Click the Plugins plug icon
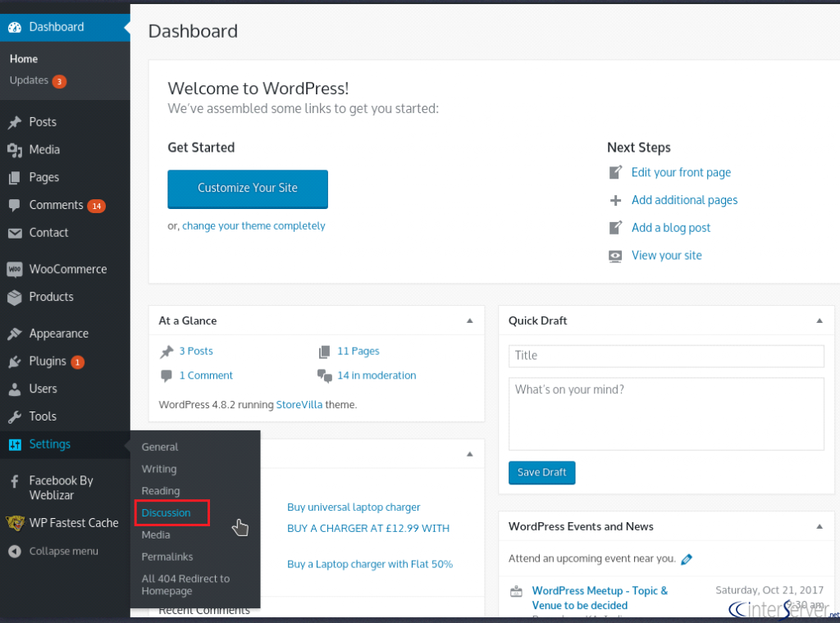The width and height of the screenshot is (840, 623). [x=15, y=362]
